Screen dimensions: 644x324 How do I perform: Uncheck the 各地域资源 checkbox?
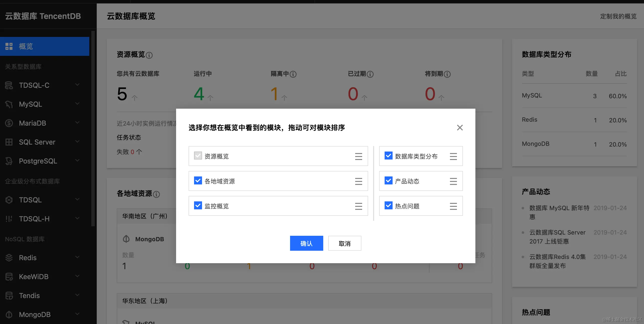pyautogui.click(x=198, y=180)
